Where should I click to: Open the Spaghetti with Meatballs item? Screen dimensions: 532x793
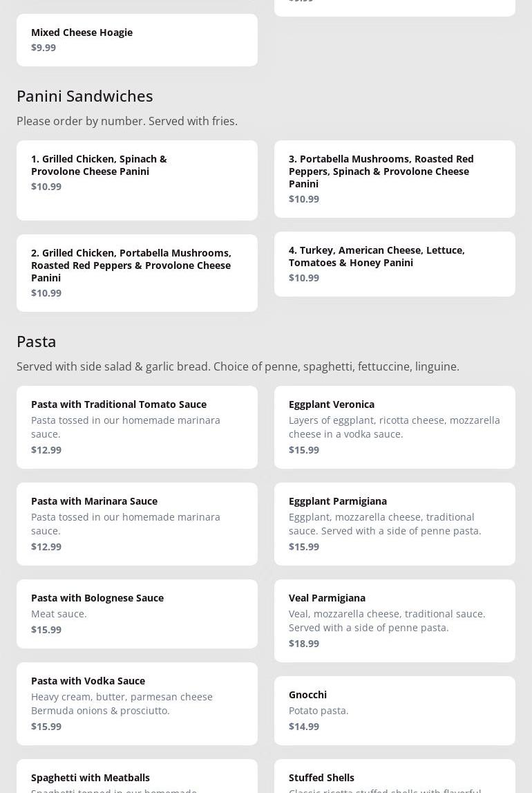click(x=91, y=777)
